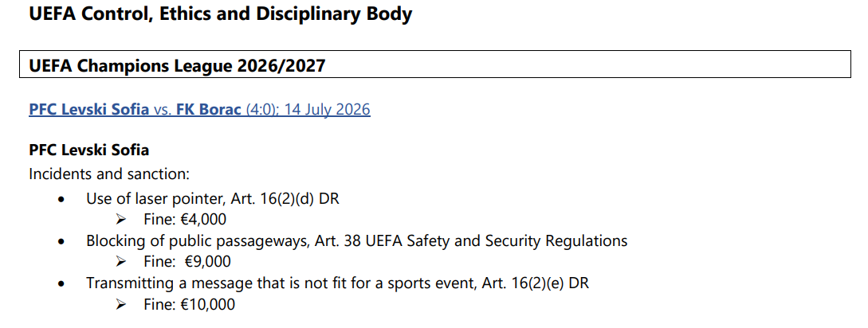Click the UEFA Champions League 2026/2027 header box

tap(435, 64)
